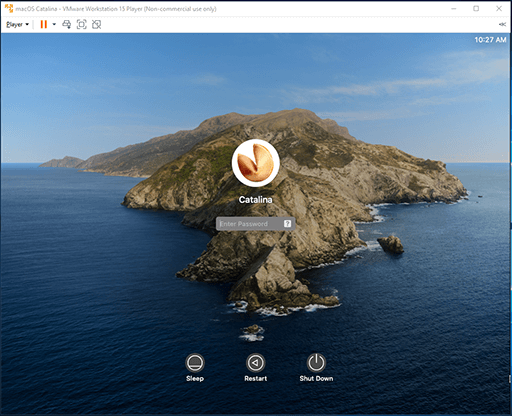The image size is (512, 416).
Task: Open the Player menu
Action: point(17,24)
